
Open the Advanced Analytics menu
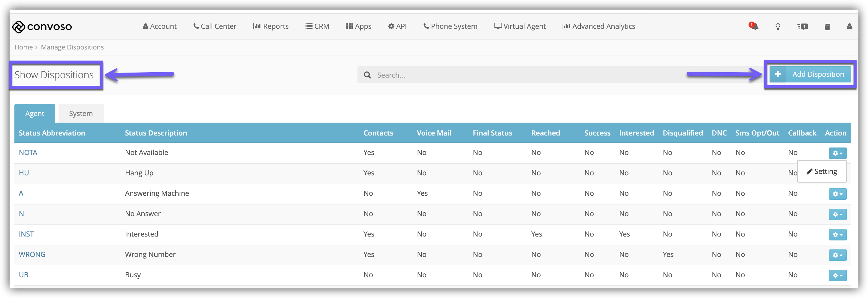pyautogui.click(x=599, y=26)
